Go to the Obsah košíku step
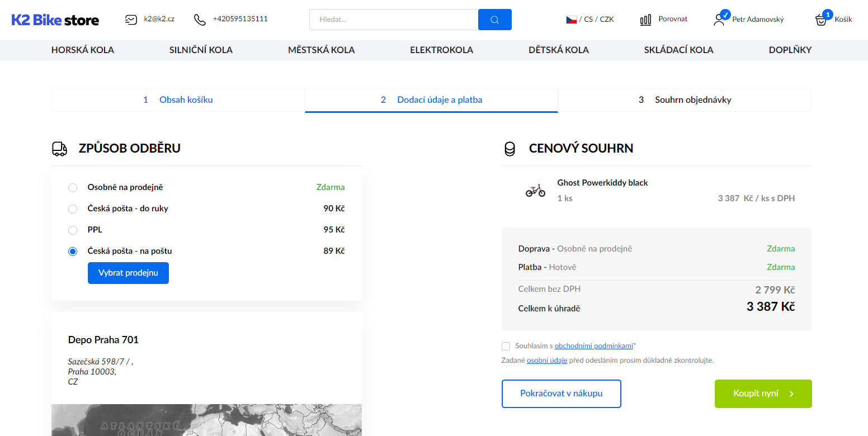 pos(186,100)
